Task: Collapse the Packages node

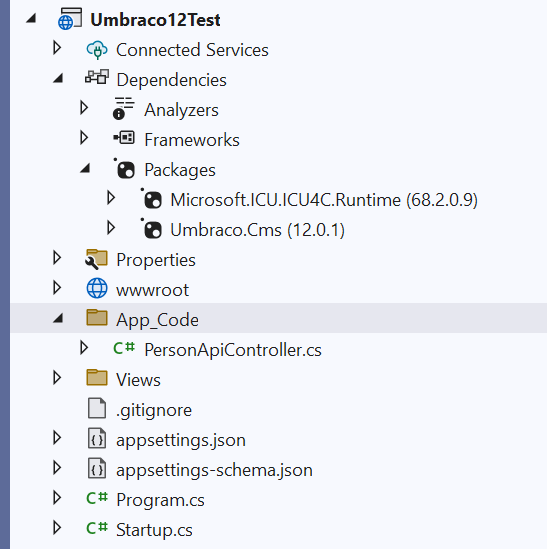Action: [x=85, y=168]
